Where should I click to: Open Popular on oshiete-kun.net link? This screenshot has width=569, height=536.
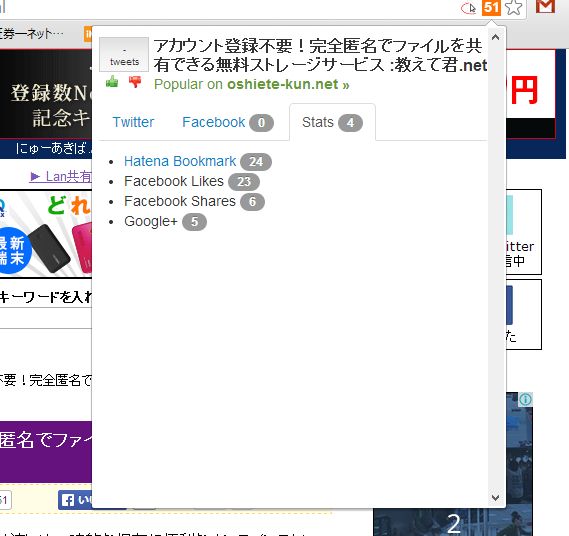point(251,85)
